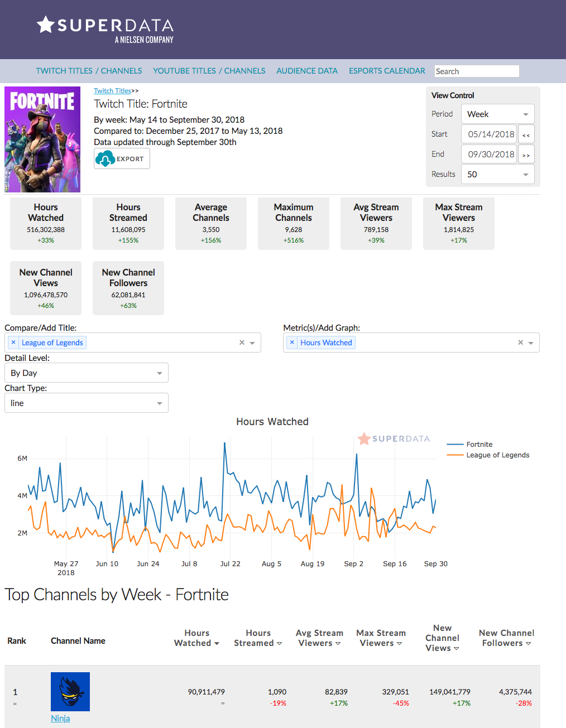Image resolution: width=566 pixels, height=728 pixels.
Task: Sort table by Hours Watched arrow
Action: click(x=217, y=643)
